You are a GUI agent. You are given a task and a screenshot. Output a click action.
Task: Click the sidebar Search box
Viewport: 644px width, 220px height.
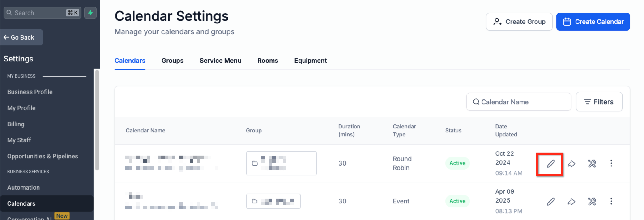42,13
